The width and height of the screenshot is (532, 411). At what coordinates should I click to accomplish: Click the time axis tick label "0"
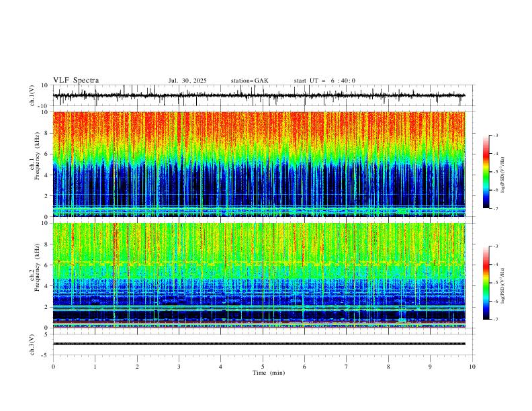pyautogui.click(x=53, y=367)
